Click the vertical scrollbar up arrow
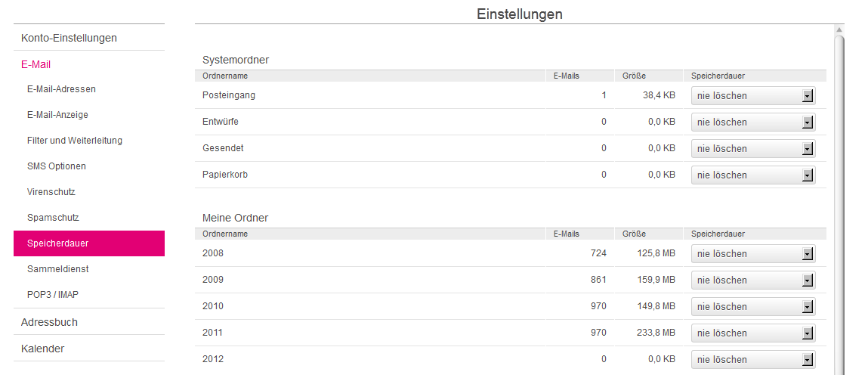868x375 pixels. pos(839,30)
